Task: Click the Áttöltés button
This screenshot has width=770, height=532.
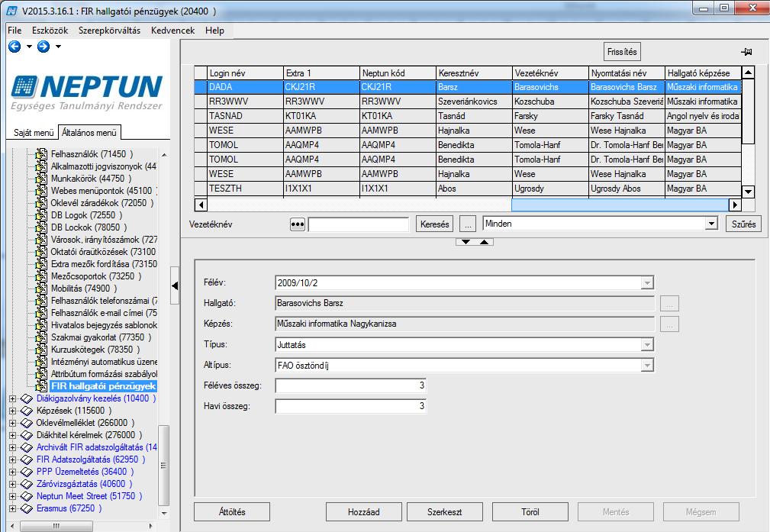Action: click(x=232, y=512)
